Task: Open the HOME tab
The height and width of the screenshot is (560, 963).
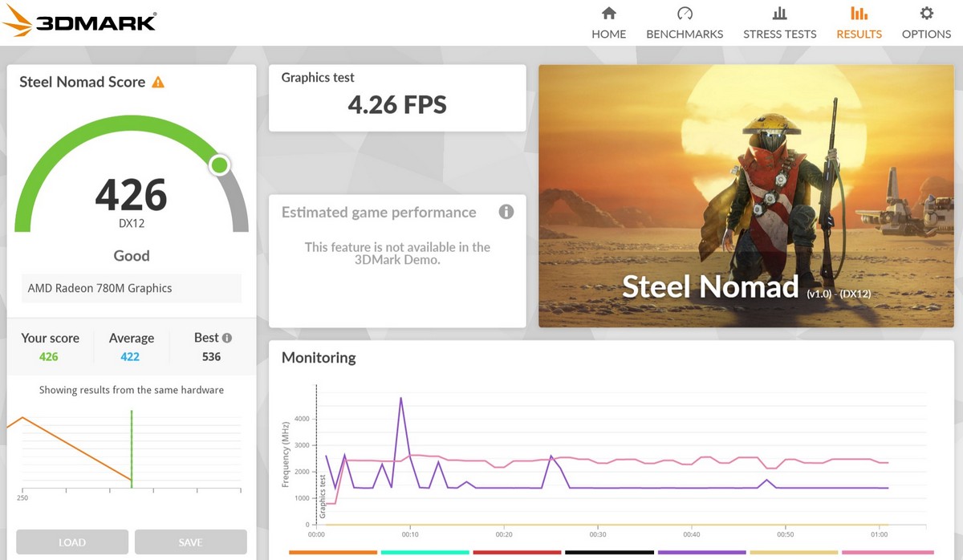Action: tap(608, 22)
